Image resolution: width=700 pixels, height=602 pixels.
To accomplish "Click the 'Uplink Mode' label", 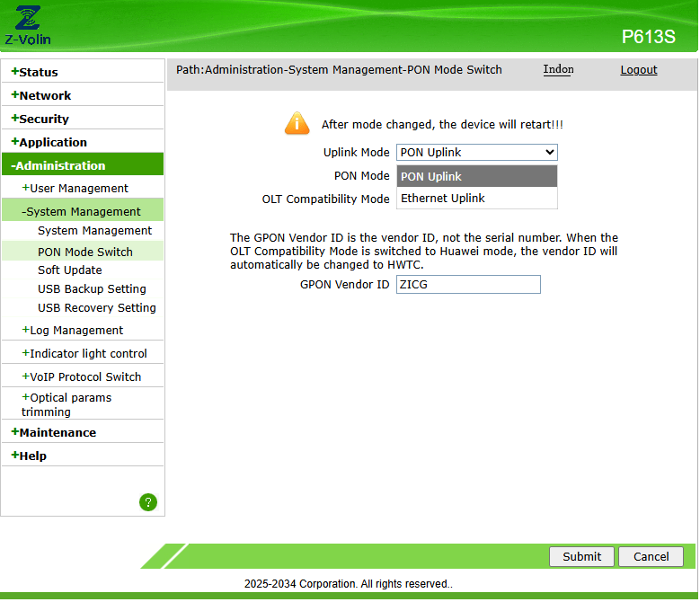I will [x=356, y=152].
